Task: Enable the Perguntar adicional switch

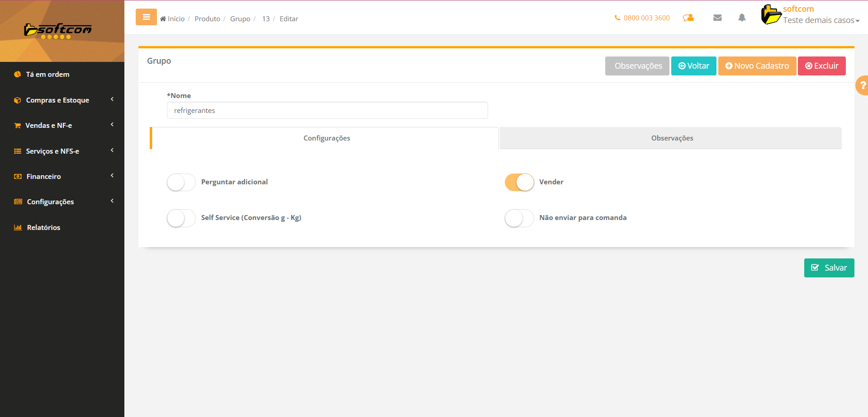Action: click(x=181, y=183)
